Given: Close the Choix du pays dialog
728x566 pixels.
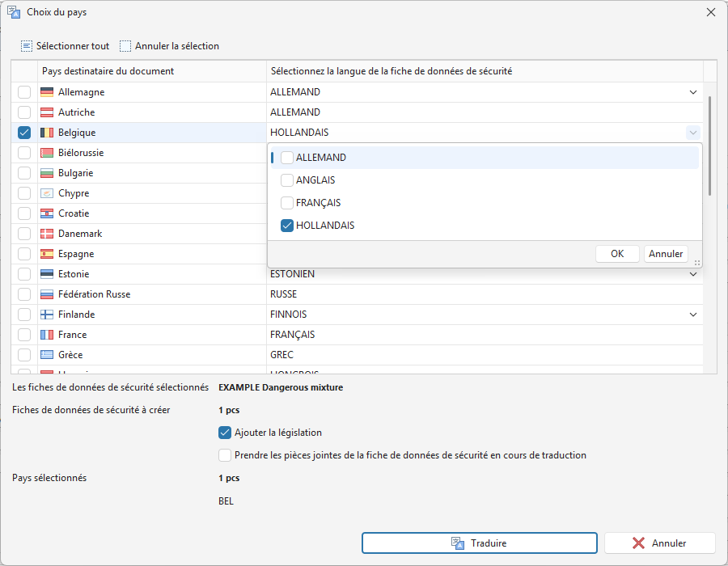Looking at the screenshot, I should pos(711,12).
